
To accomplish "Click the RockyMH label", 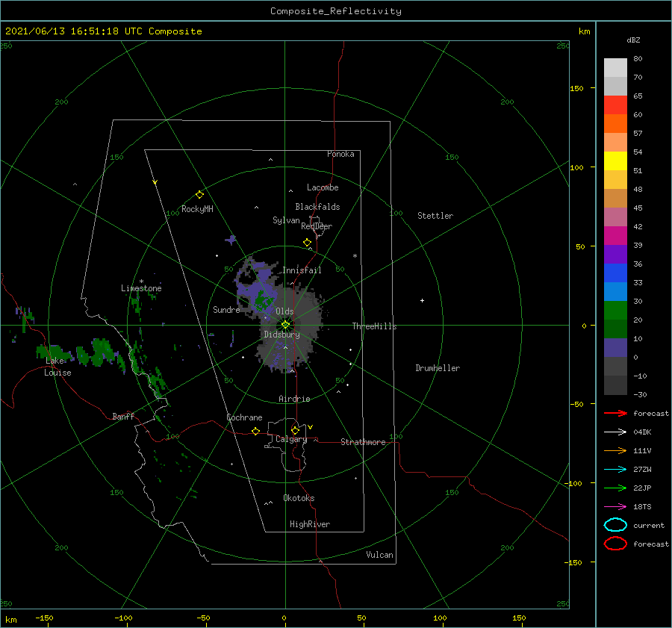I will 197,209.
